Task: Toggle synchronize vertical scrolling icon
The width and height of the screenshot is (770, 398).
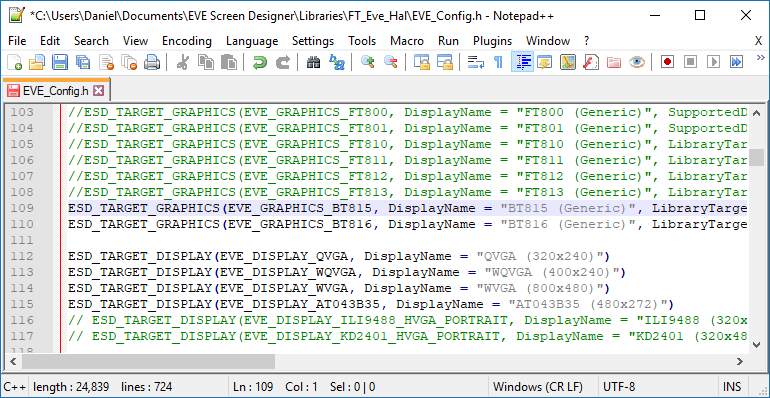Action: click(421, 62)
